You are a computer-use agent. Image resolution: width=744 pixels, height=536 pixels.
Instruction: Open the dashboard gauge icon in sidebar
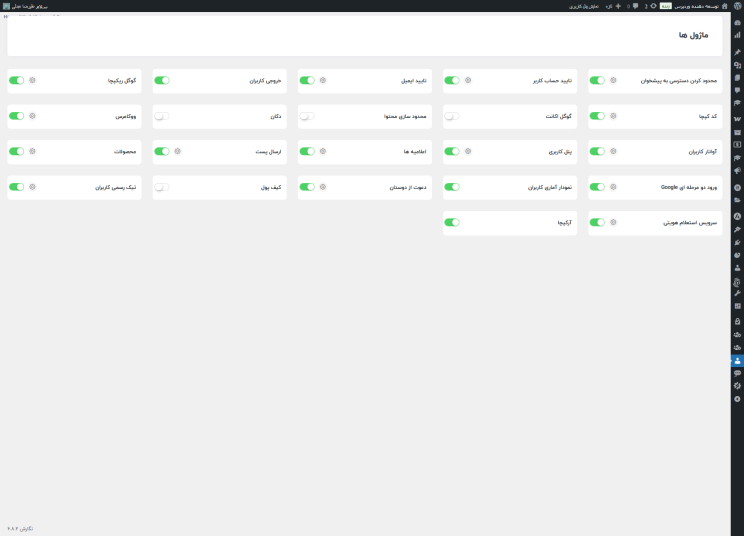tap(737, 23)
